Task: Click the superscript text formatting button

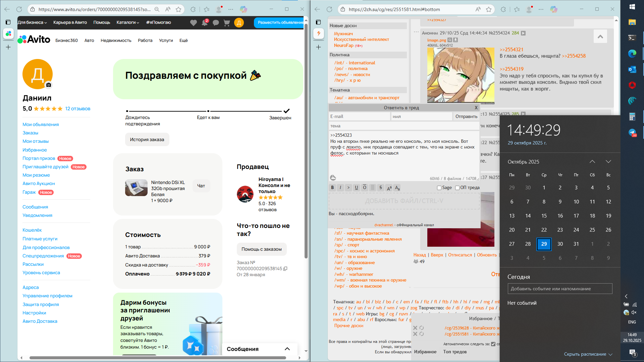Action: pyautogui.click(x=389, y=188)
